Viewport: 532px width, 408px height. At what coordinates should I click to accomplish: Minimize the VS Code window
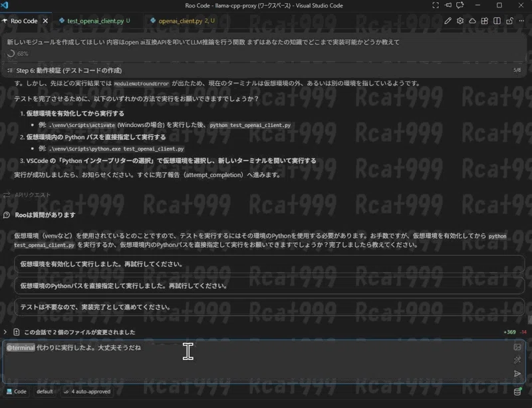pyautogui.click(x=477, y=5)
